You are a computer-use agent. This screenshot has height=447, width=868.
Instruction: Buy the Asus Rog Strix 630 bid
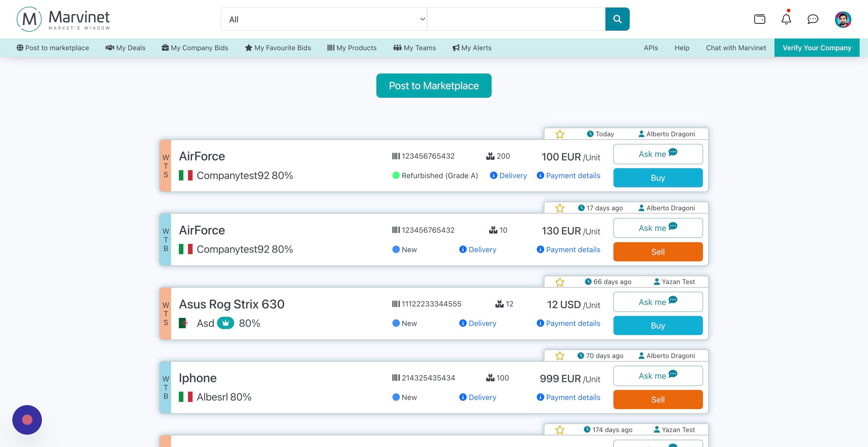(x=658, y=326)
